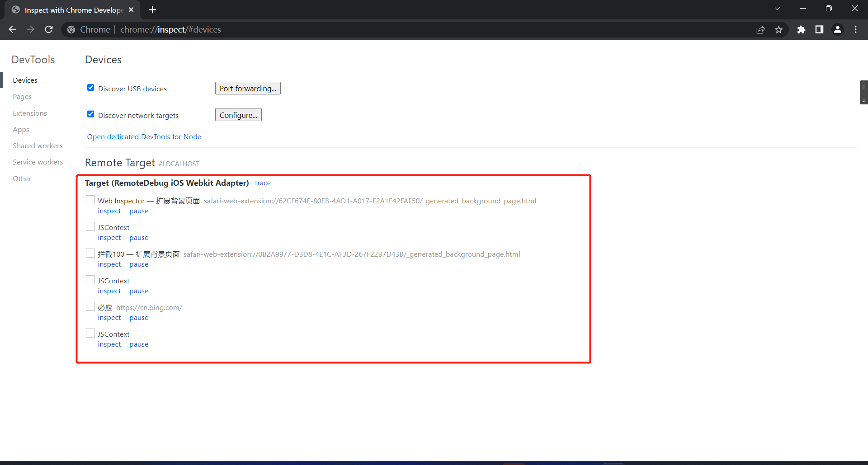Toggle the Chrome side panel icon
This screenshot has height=465, width=868.
coord(819,29)
